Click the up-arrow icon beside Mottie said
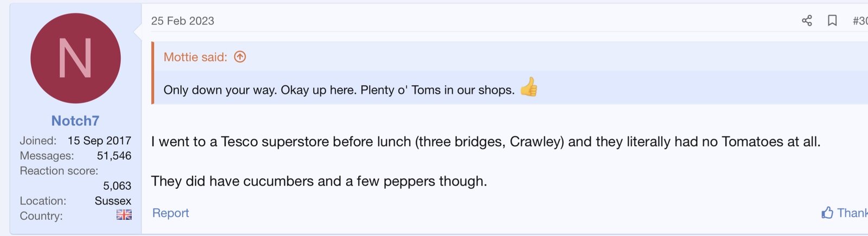868x236 pixels. point(240,57)
